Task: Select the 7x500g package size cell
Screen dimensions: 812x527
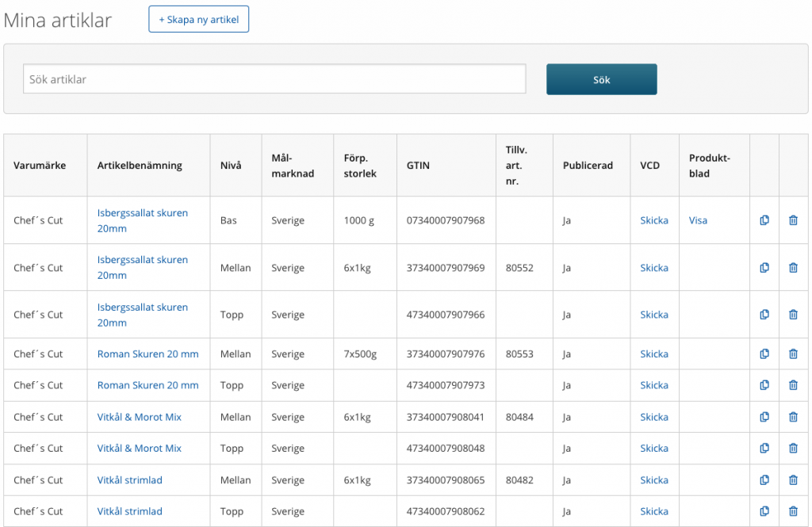Action: [x=366, y=354]
